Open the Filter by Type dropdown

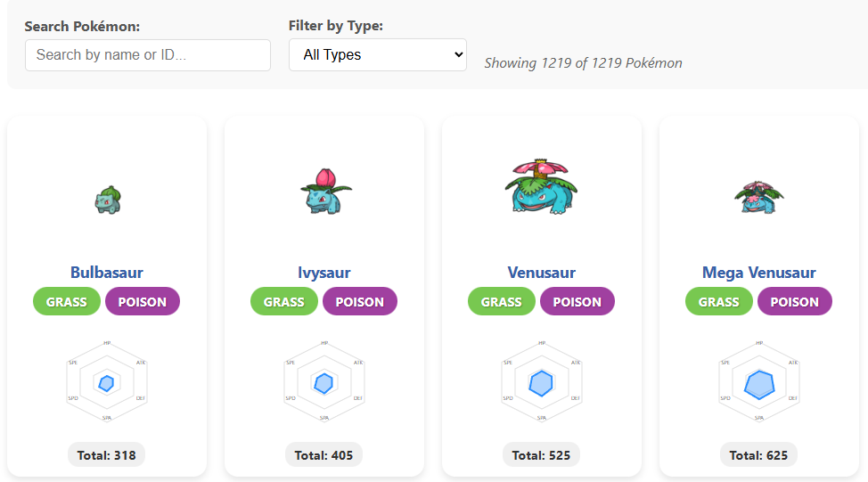pos(378,54)
